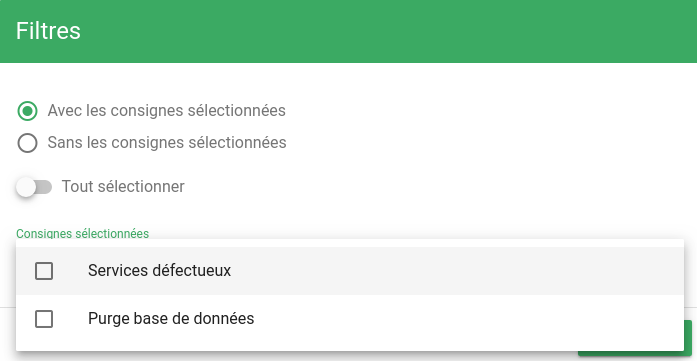Image resolution: width=697 pixels, height=361 pixels.
Task: Click the 'Tout sélectionner' label text
Action: pyautogui.click(x=123, y=187)
